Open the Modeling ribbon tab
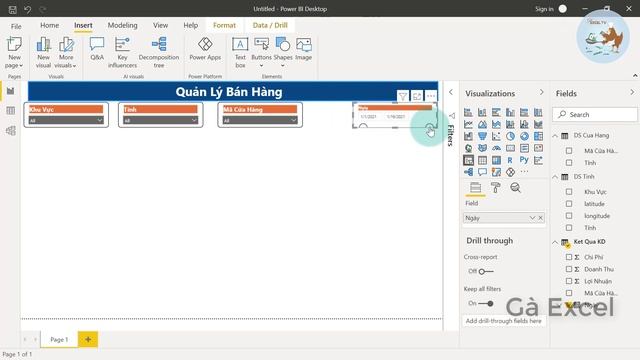 click(x=122, y=25)
